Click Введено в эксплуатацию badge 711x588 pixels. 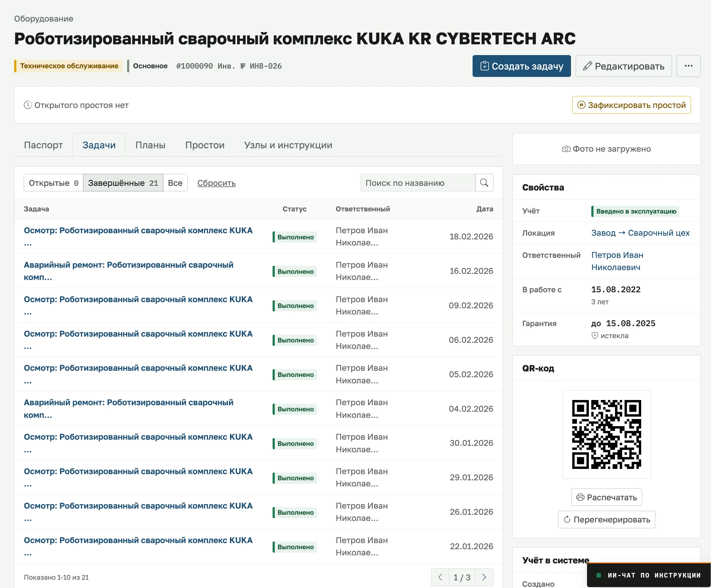coord(636,211)
